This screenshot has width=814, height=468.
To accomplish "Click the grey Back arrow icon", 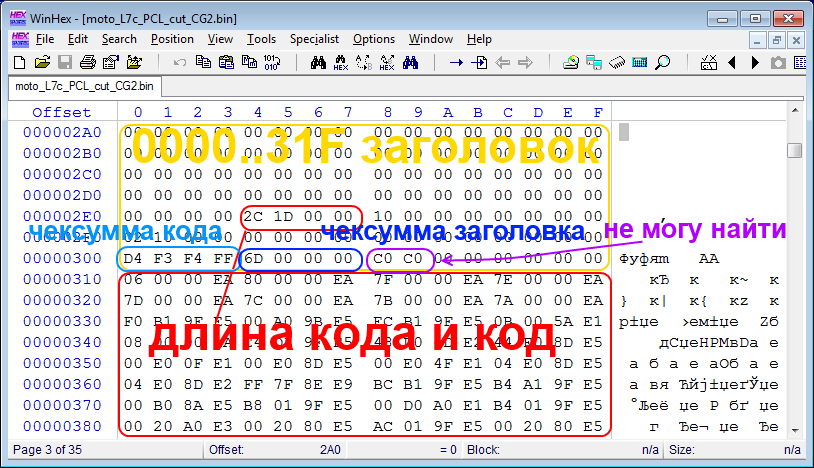I will [503, 63].
